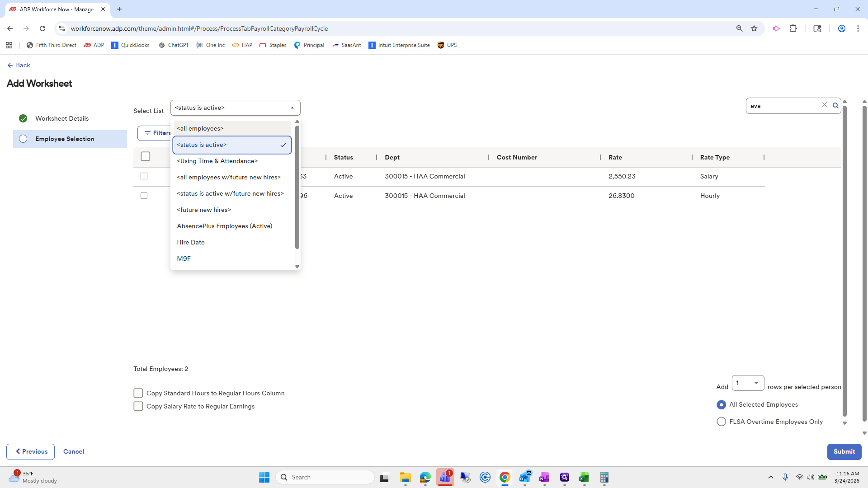Clear the employee search with the X icon

point(825,105)
